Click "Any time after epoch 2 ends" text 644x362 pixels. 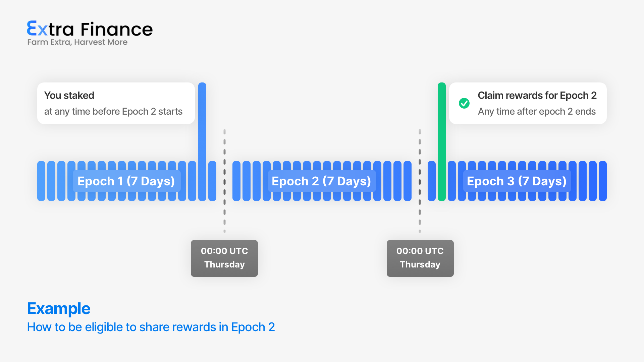pos(537,111)
